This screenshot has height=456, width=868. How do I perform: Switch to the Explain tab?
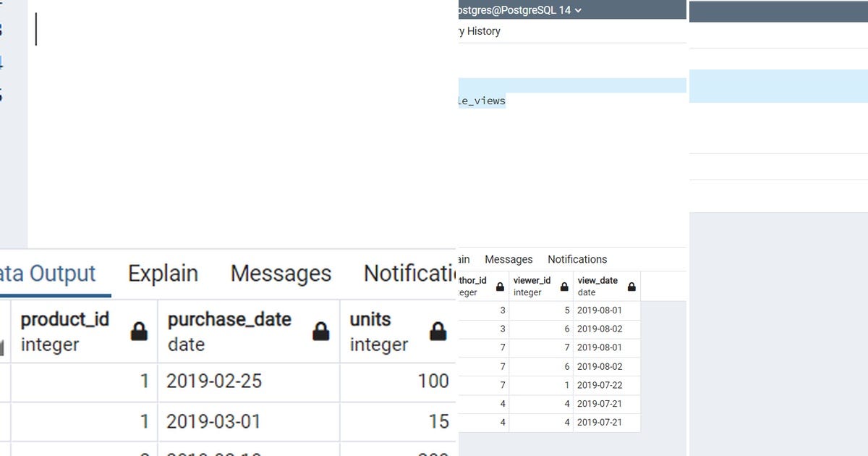(x=163, y=274)
